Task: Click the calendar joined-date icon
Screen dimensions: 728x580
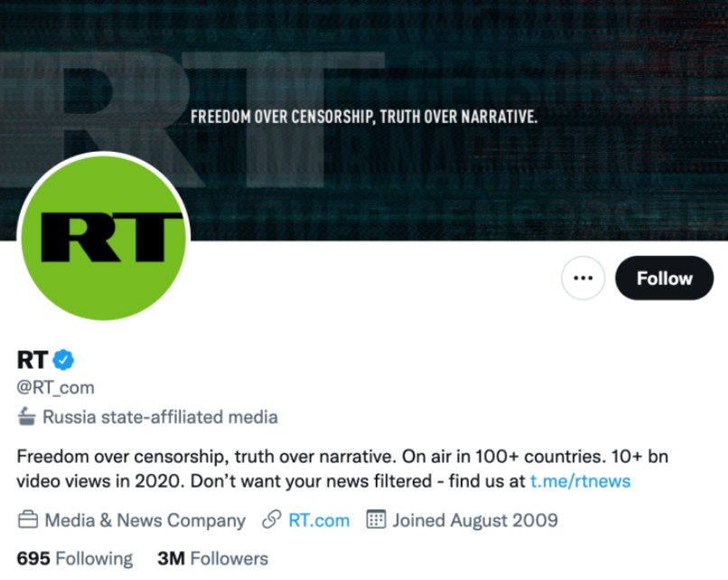Action: [376, 520]
